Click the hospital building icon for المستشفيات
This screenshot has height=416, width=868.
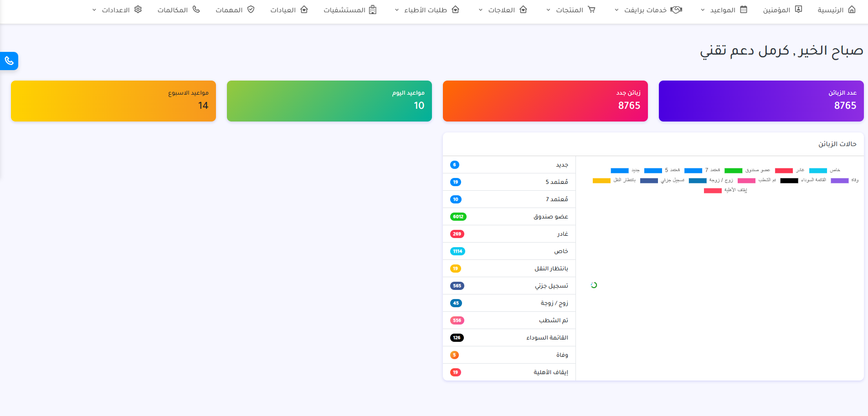[373, 10]
